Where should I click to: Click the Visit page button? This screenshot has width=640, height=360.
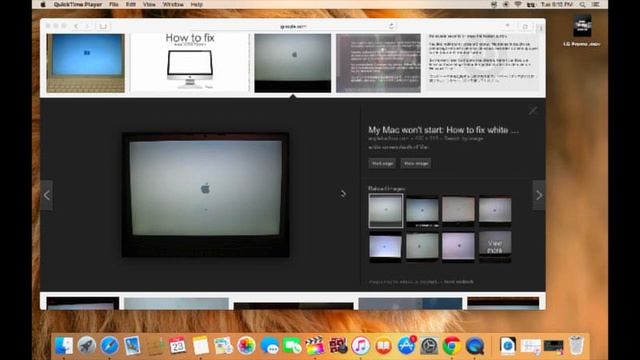pyautogui.click(x=382, y=163)
